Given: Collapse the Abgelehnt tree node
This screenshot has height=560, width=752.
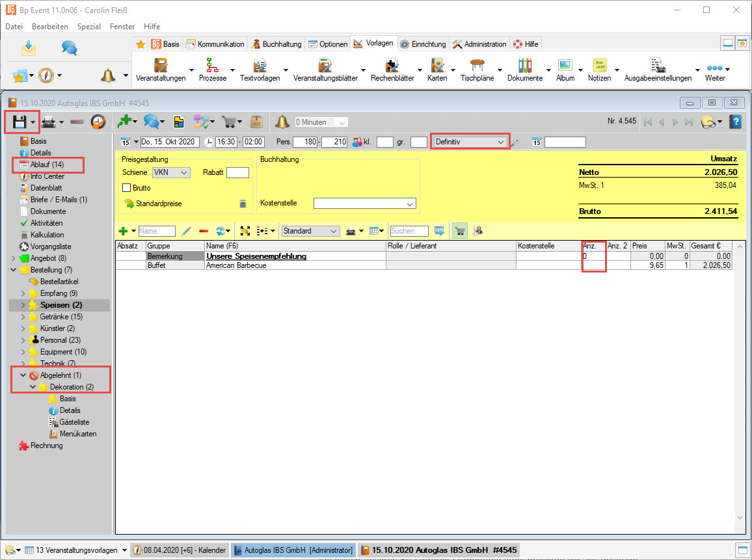Looking at the screenshot, I should click(23, 375).
